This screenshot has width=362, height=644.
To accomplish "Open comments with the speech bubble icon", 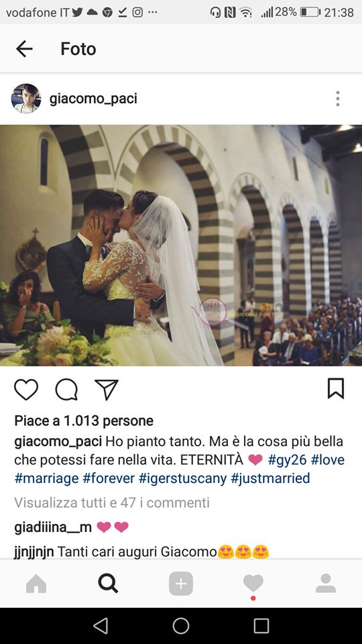I will [x=66, y=389].
